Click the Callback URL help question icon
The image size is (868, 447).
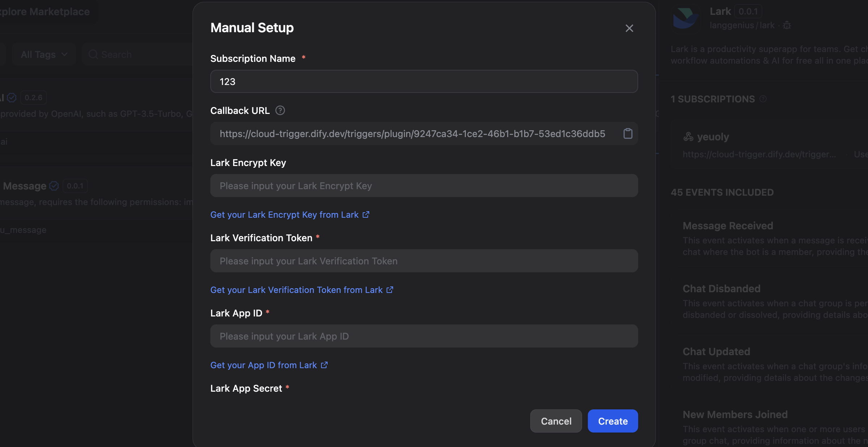280,110
